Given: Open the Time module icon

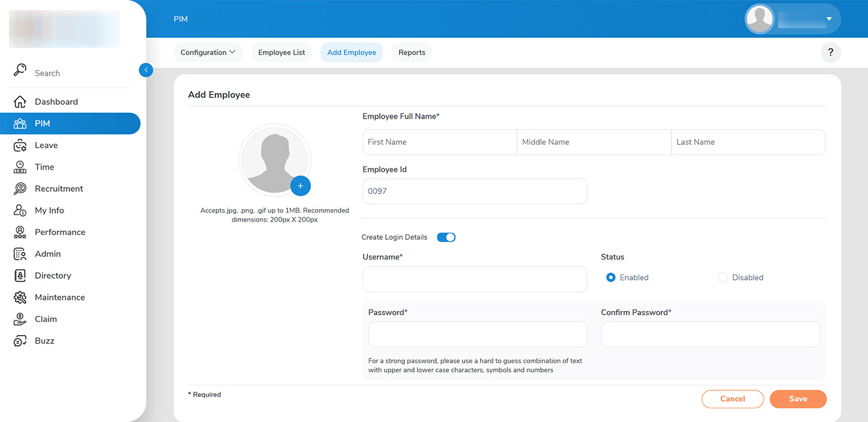Looking at the screenshot, I should coord(20,167).
